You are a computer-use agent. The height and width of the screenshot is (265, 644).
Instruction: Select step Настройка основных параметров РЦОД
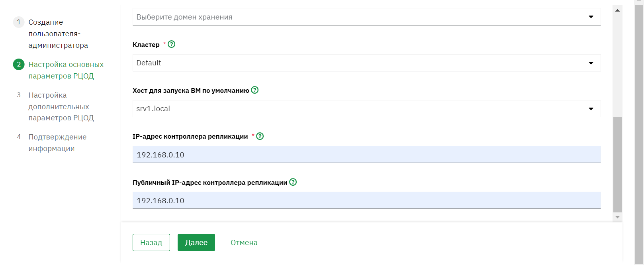[x=66, y=70]
